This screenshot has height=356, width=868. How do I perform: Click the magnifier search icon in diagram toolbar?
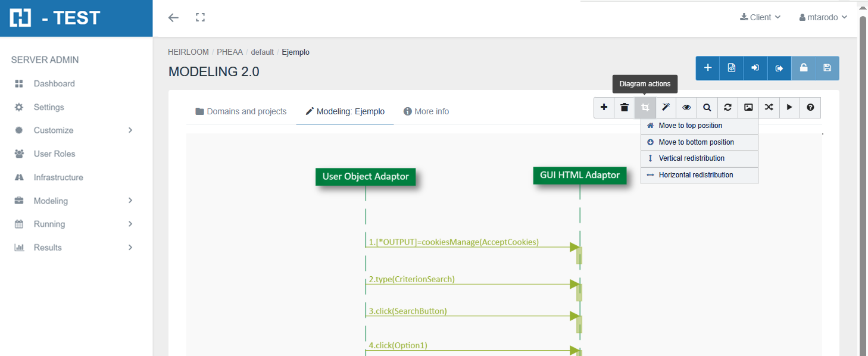click(707, 108)
